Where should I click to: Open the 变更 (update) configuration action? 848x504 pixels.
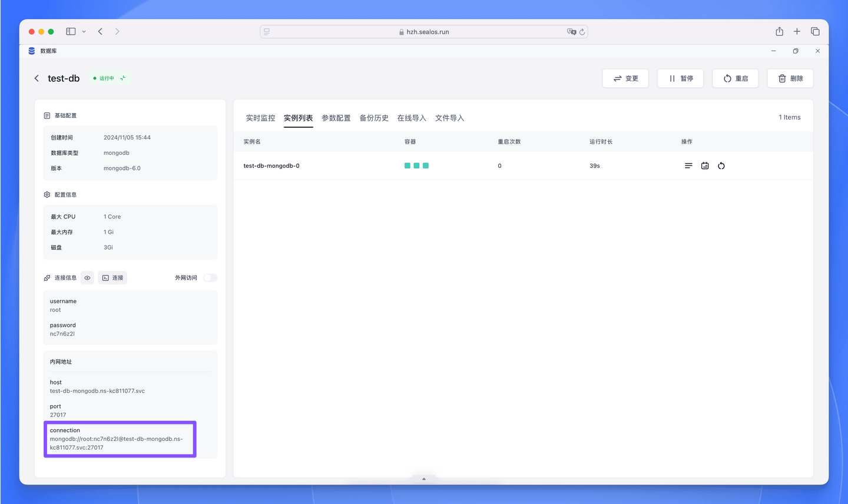pyautogui.click(x=625, y=78)
